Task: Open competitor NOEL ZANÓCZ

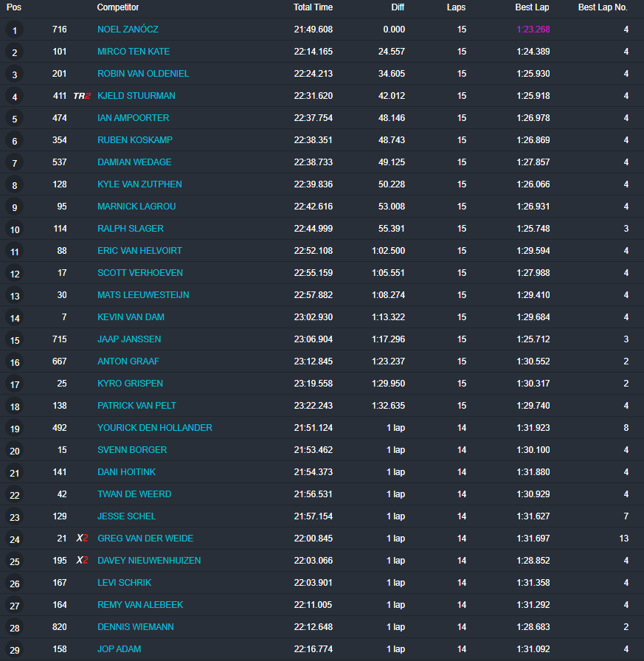Action: [x=128, y=30]
